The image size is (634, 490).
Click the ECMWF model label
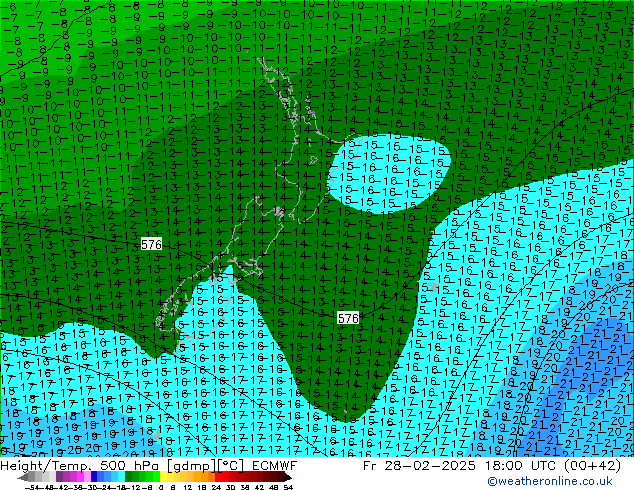tap(275, 466)
